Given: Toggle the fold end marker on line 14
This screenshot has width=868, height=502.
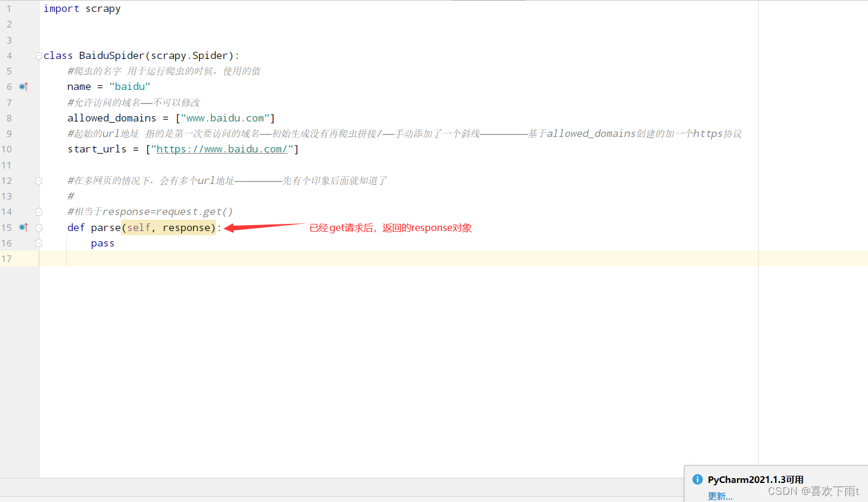Looking at the screenshot, I should click(x=39, y=212).
